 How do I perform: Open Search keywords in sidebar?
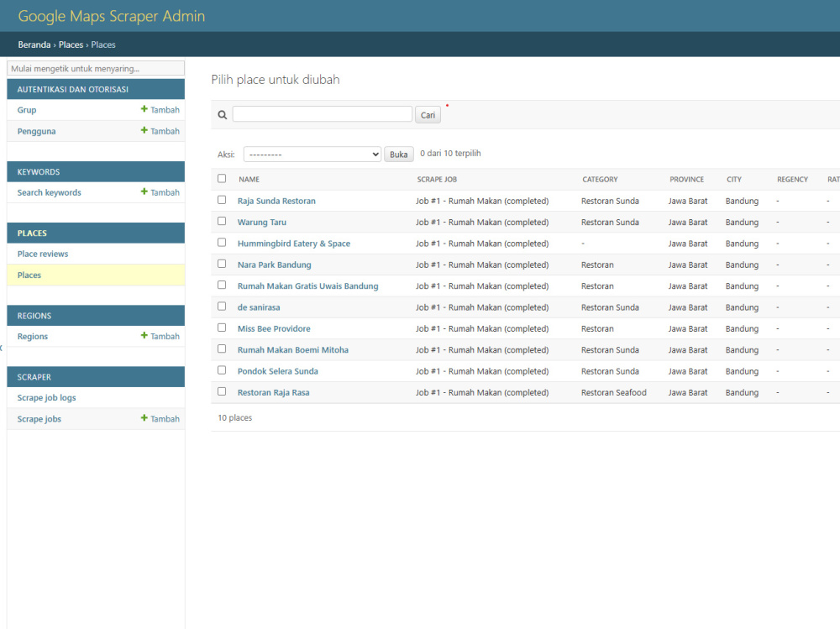pyautogui.click(x=50, y=192)
